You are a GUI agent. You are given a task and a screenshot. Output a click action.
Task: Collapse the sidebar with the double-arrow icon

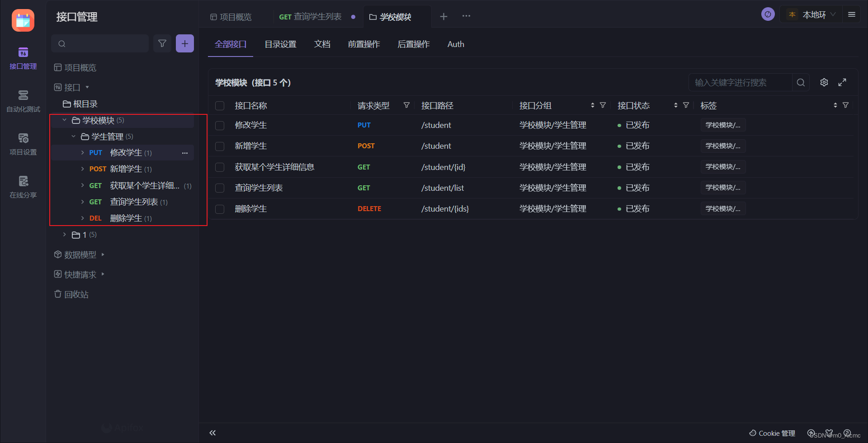[x=212, y=433]
